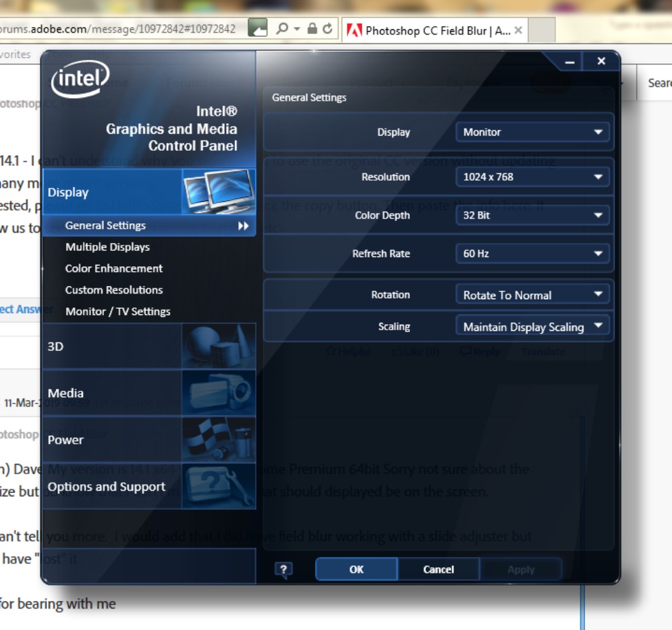672x630 pixels.
Task: Click the double-arrow next to General Settings
Action: pyautogui.click(x=243, y=226)
